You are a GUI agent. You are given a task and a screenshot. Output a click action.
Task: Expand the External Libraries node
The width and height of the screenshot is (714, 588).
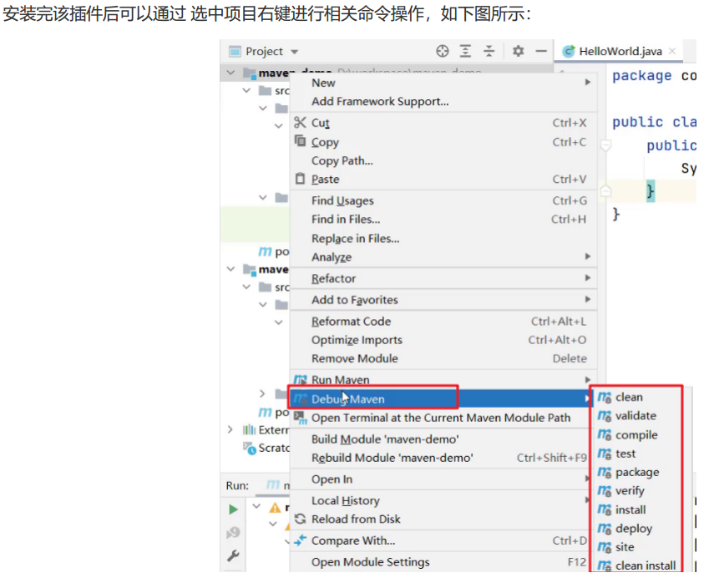(230, 429)
